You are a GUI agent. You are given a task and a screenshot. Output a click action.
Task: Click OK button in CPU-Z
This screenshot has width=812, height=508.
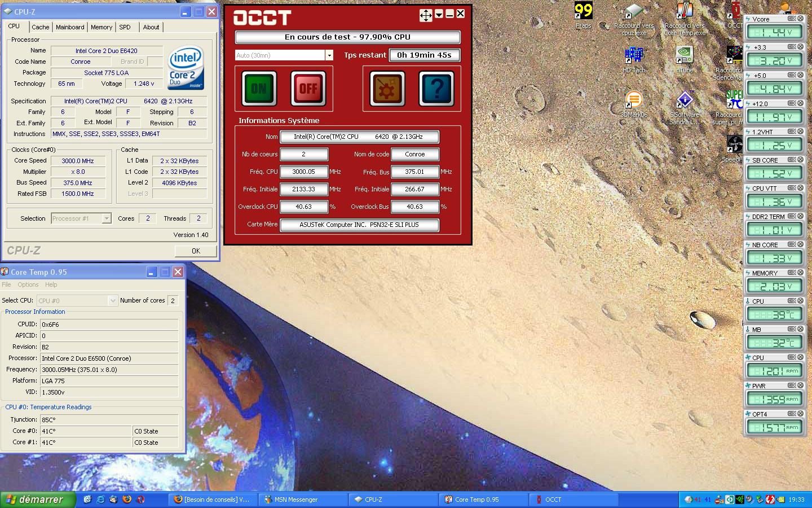pos(196,251)
